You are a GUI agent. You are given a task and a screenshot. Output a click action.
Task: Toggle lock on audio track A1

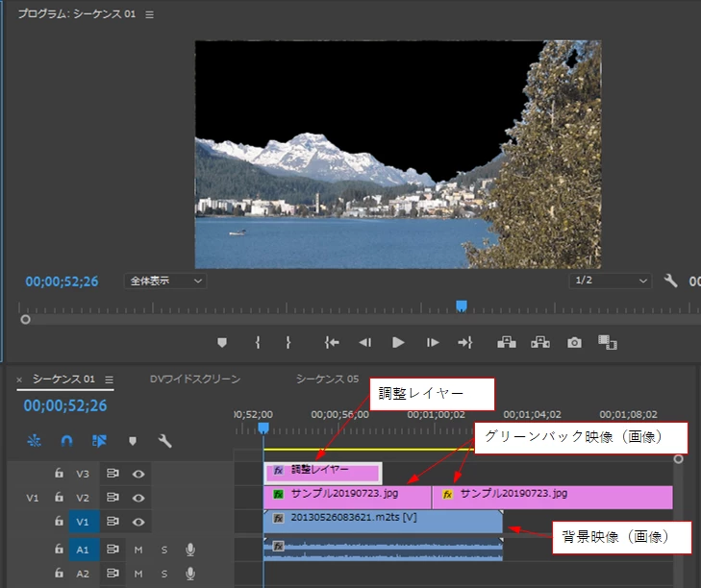tap(59, 549)
